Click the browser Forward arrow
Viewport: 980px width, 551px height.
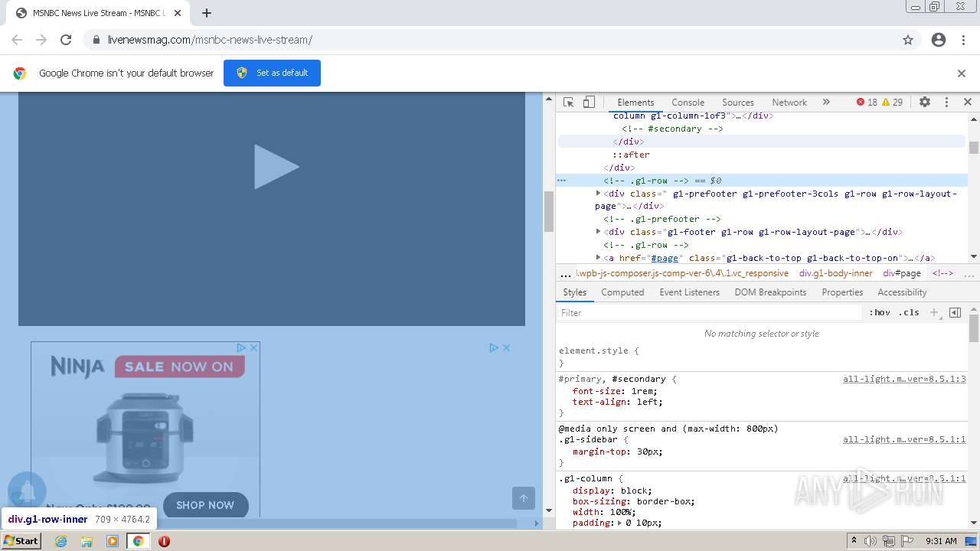[41, 40]
